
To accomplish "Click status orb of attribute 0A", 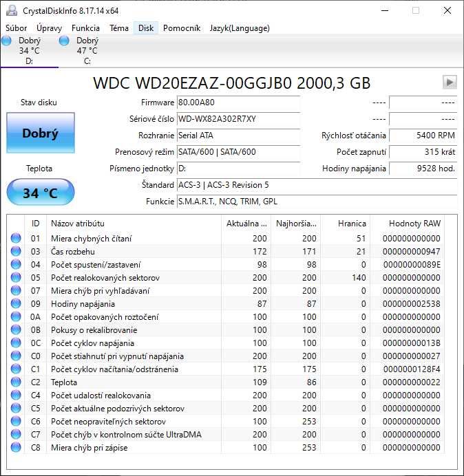I will 16,316.
